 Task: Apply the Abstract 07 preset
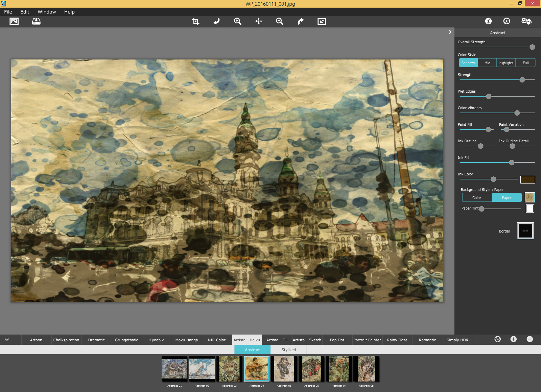339,369
